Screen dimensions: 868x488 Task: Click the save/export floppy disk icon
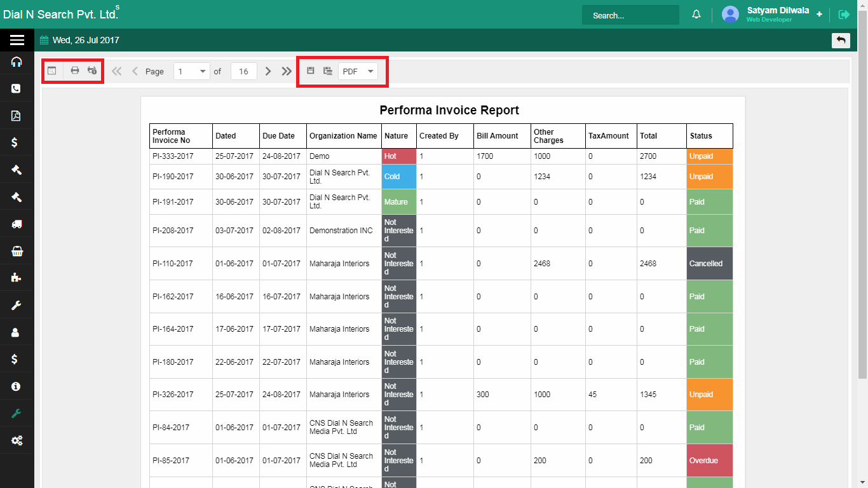(x=311, y=71)
